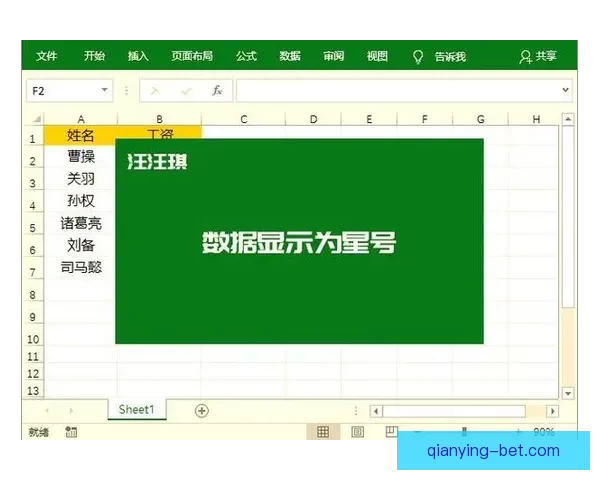Screen dimensions: 600x480
Task: Click the vertical scrollbar down arrow
Action: coord(568,393)
